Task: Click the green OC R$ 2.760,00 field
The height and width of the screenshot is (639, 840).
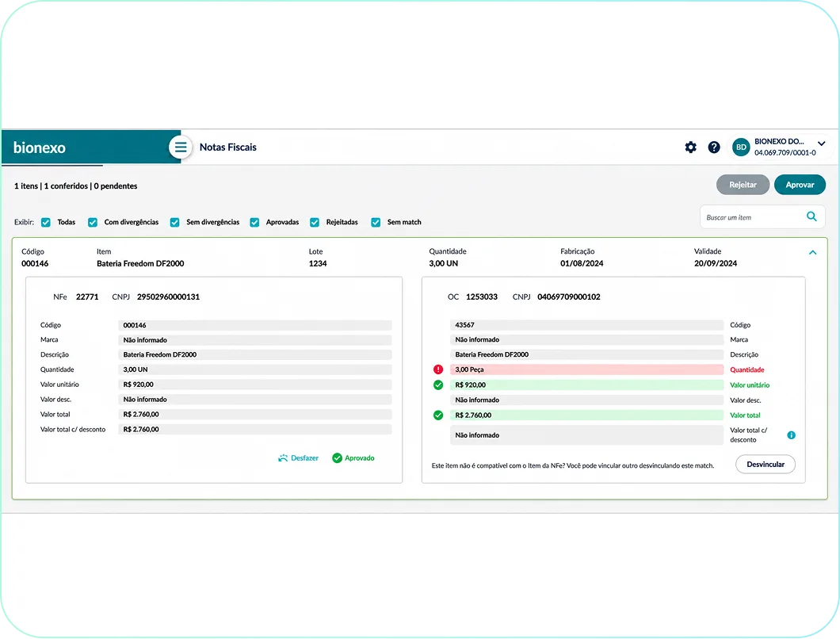Action: [x=586, y=415]
